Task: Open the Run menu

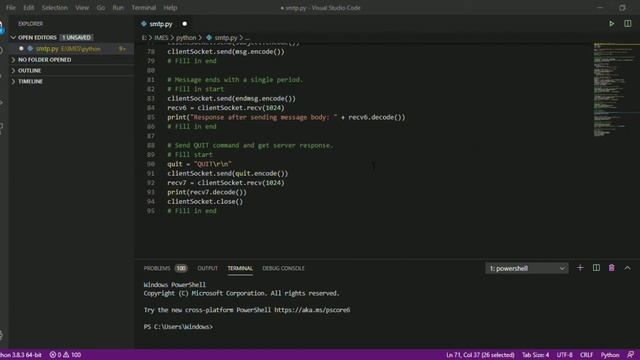Action: pos(118,8)
